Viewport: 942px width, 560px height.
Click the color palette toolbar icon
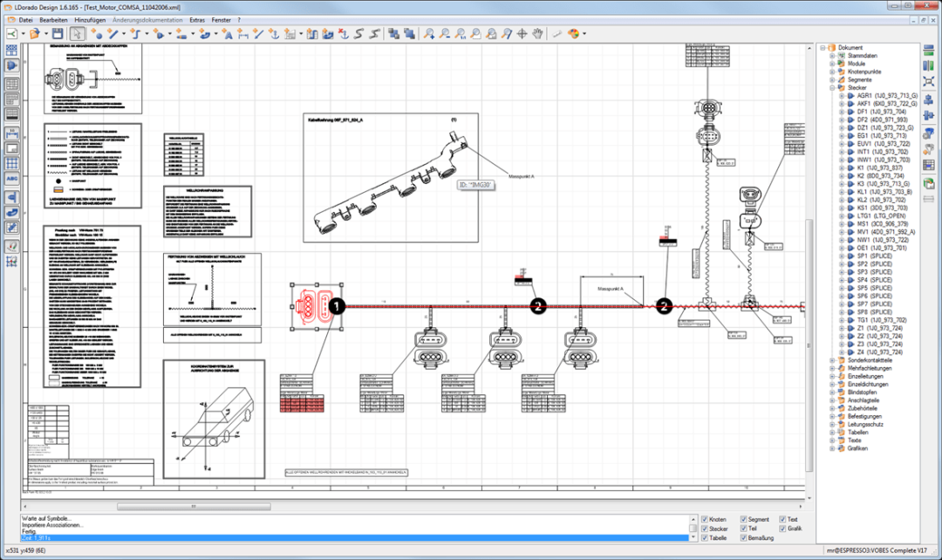click(x=574, y=34)
